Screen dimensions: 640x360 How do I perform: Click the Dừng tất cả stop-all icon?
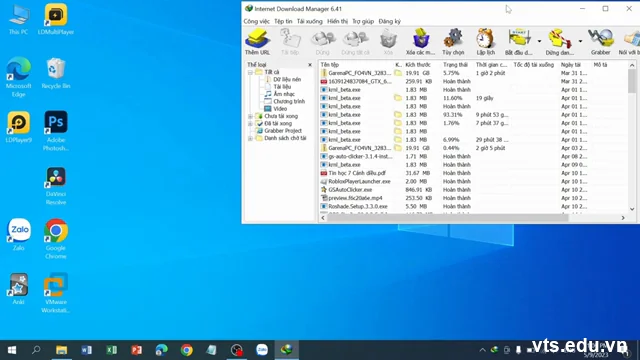[355, 42]
